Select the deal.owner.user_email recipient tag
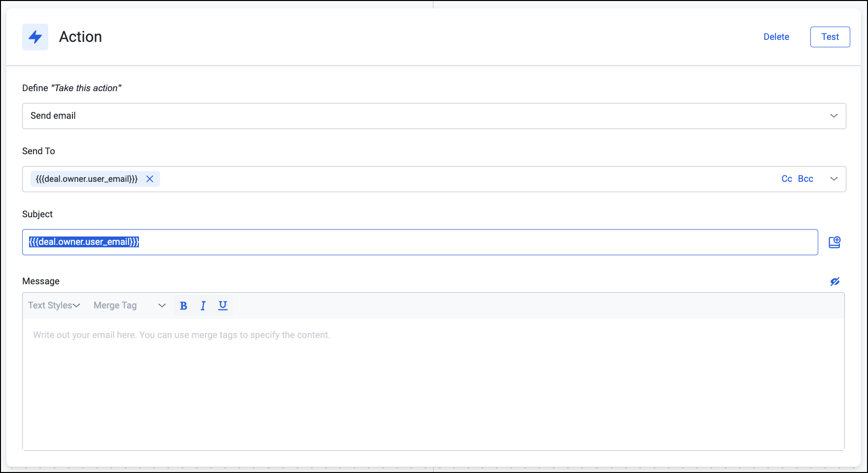This screenshot has width=868, height=473. coord(87,179)
